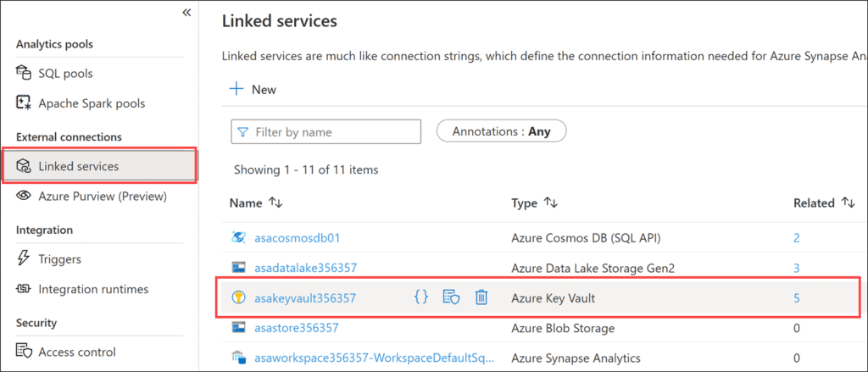Sort list by Type column
The width and height of the screenshot is (868, 372).
pyautogui.click(x=551, y=203)
